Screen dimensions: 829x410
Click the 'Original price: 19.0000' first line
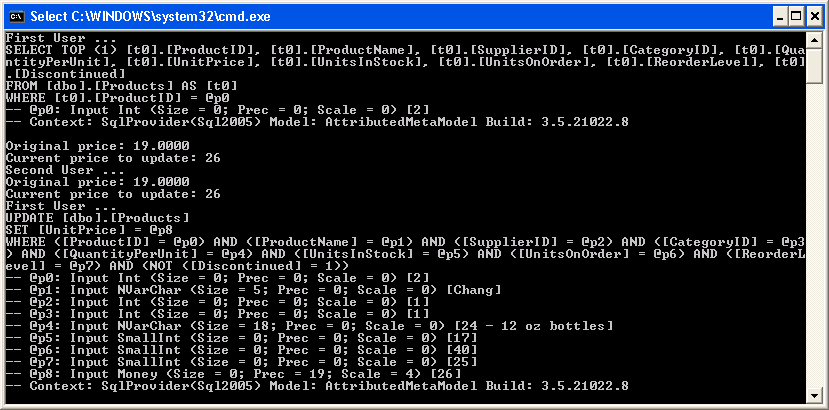coord(97,146)
